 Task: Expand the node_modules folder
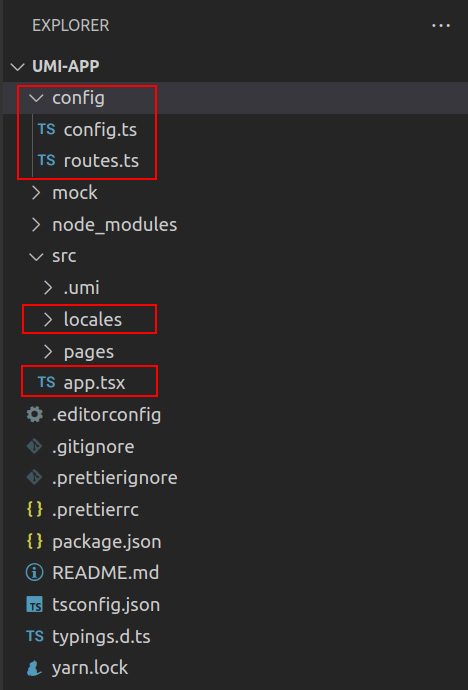coord(36,225)
